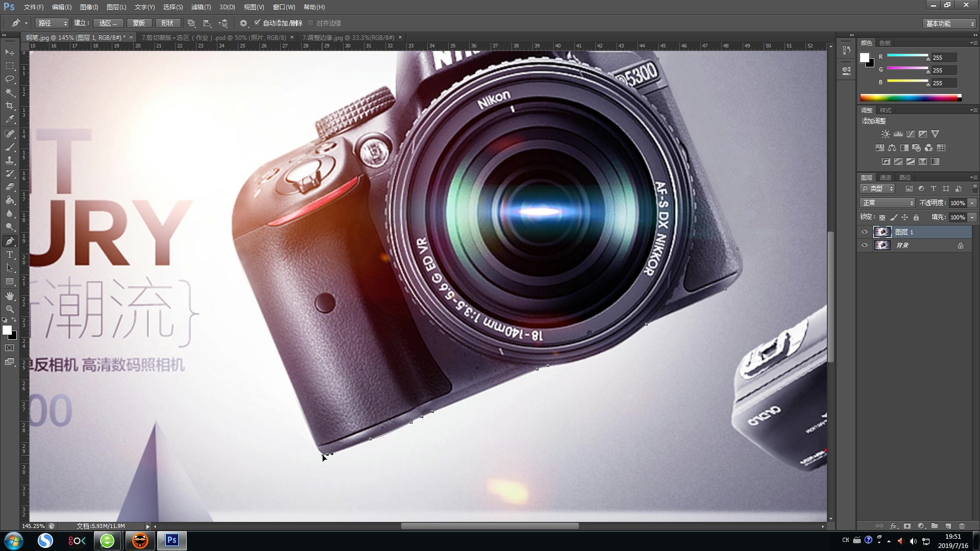Hide the 图层 1 layer

(x=864, y=232)
